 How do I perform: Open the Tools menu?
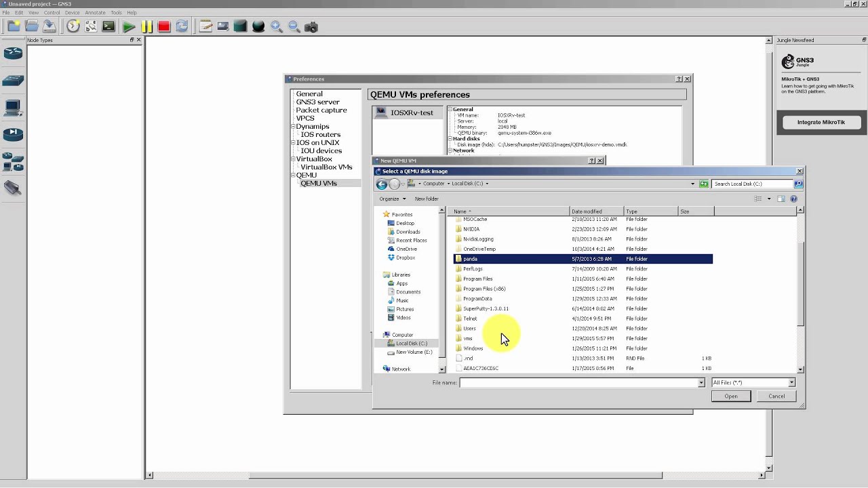(116, 12)
